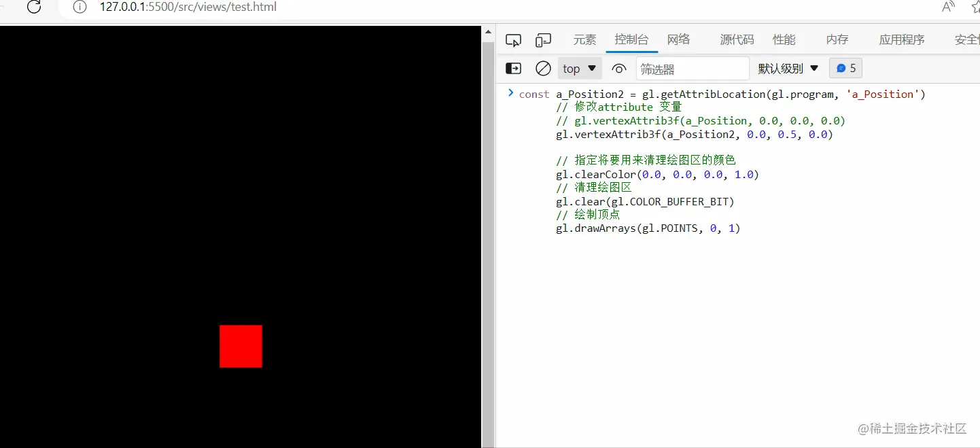Click commented line gl.vertexAttrib3f(a_Position, 0.0, 0.0, 0.0)
The width and height of the screenshot is (980, 448).
(700, 120)
